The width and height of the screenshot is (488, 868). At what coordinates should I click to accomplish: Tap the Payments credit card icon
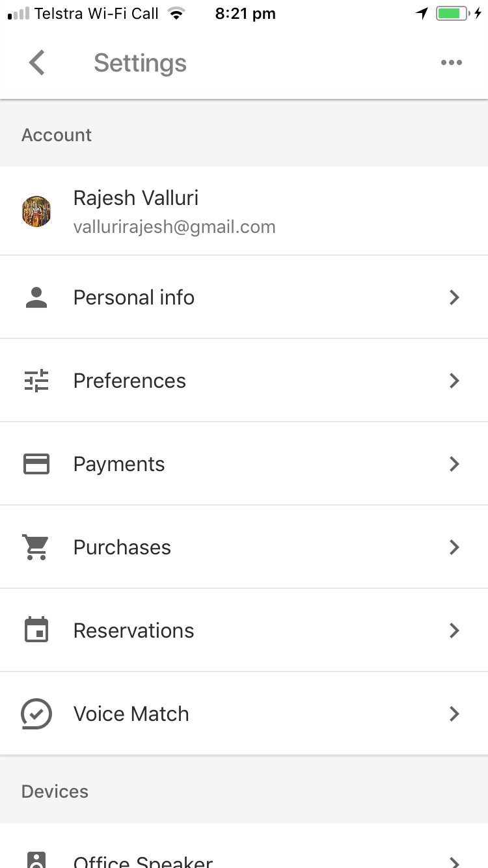(36, 464)
